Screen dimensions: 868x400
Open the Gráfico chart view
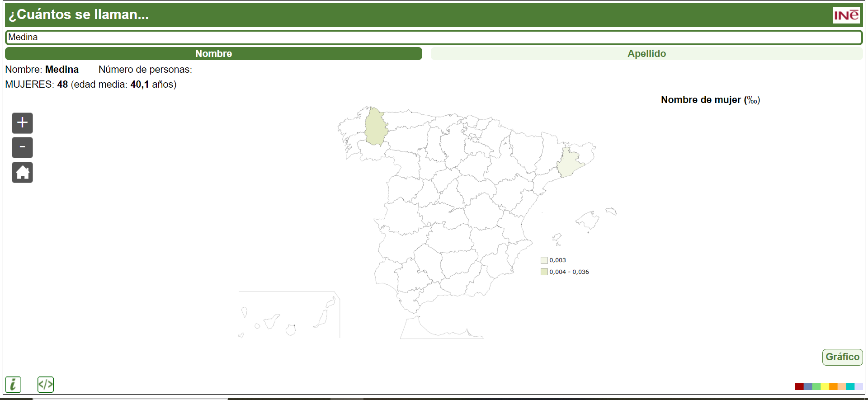click(842, 357)
